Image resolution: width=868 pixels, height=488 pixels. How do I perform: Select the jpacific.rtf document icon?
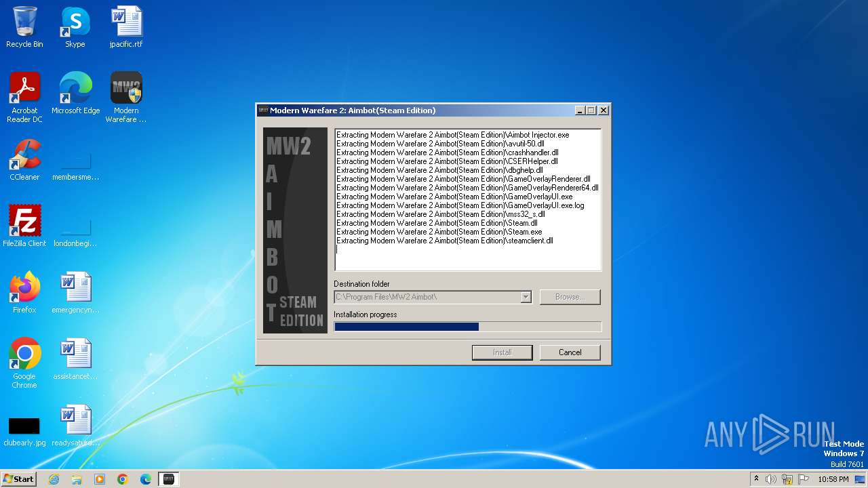(x=126, y=27)
